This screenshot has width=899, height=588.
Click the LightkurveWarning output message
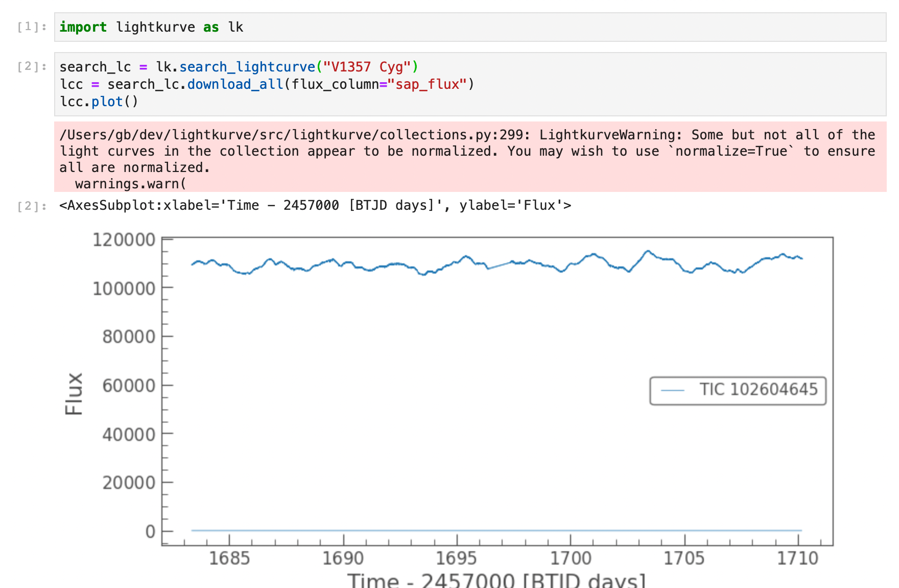[x=470, y=157]
